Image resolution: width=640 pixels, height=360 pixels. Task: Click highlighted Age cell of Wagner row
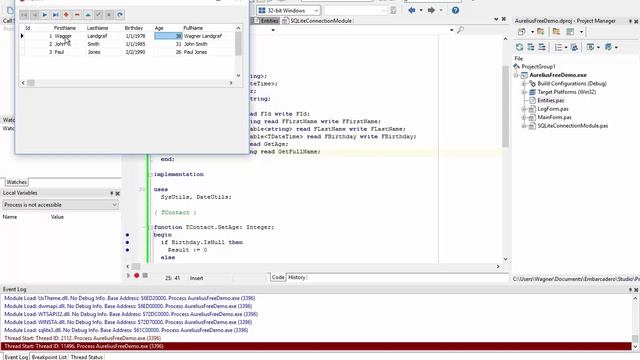coord(168,36)
